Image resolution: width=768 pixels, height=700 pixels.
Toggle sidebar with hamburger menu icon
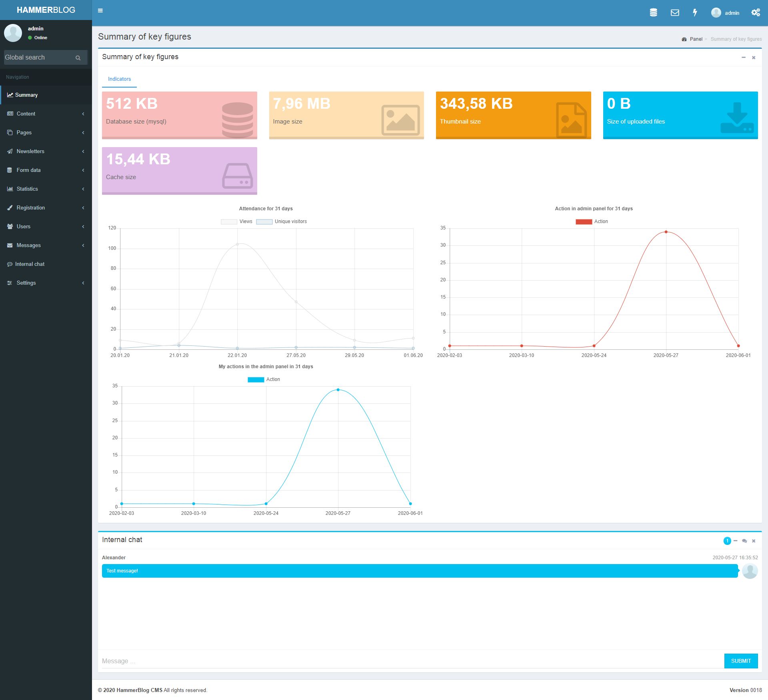(x=100, y=11)
